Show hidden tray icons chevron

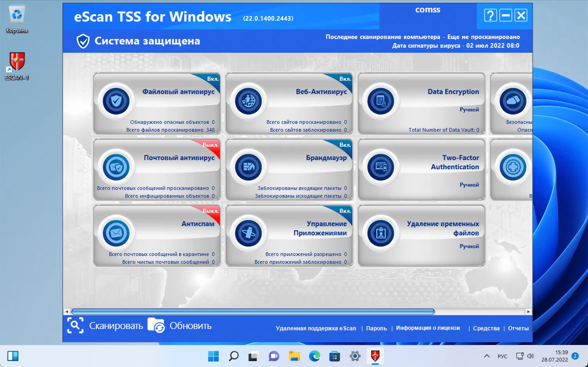[x=487, y=356]
